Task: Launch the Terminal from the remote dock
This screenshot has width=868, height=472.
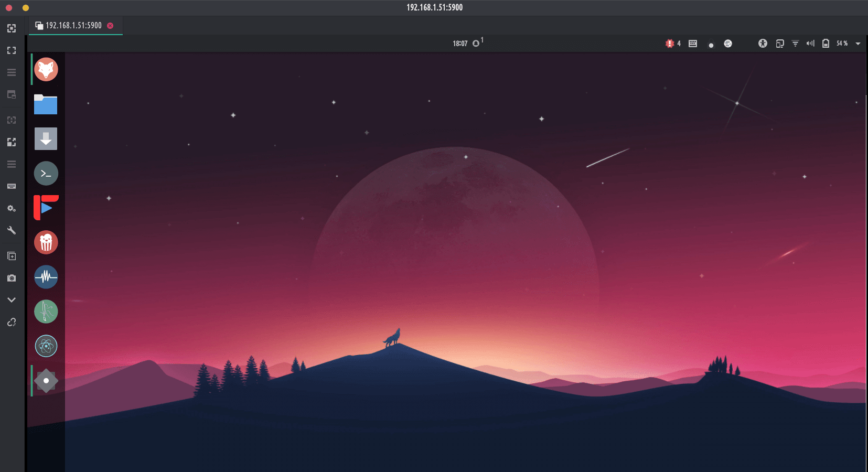Action: 46,173
